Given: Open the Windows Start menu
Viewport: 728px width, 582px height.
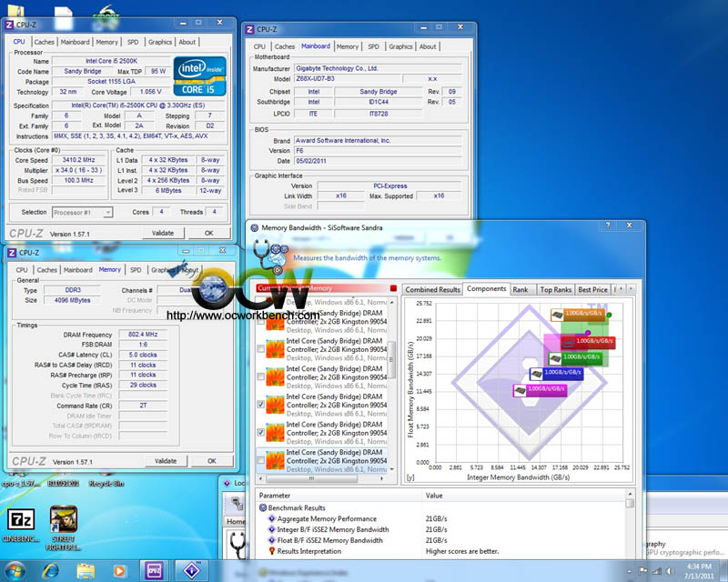Looking at the screenshot, I should [15, 570].
